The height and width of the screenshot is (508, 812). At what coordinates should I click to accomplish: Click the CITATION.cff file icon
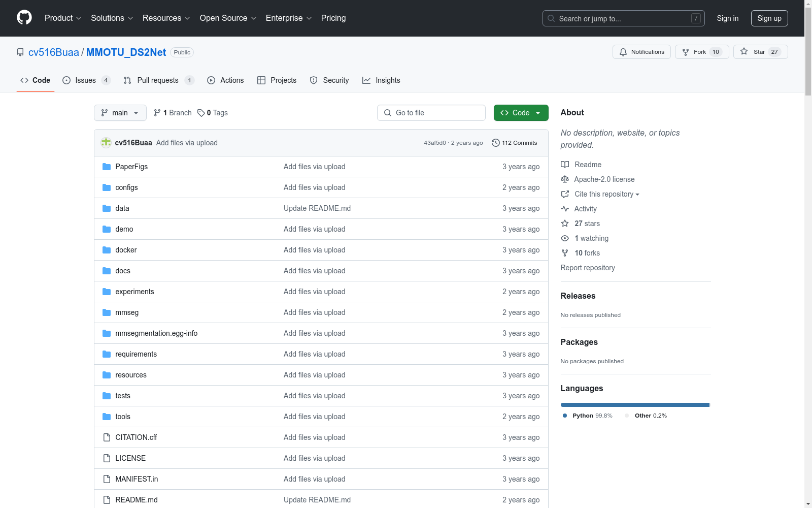[x=107, y=437]
